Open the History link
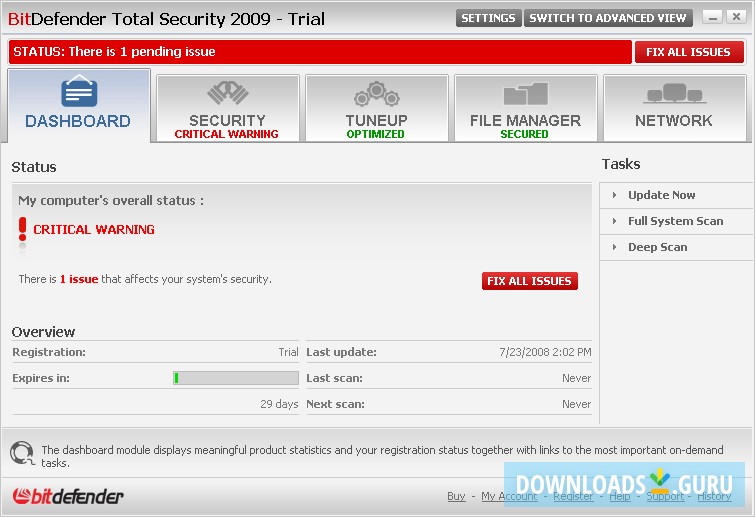Screen dimensions: 755x517 click(x=715, y=496)
